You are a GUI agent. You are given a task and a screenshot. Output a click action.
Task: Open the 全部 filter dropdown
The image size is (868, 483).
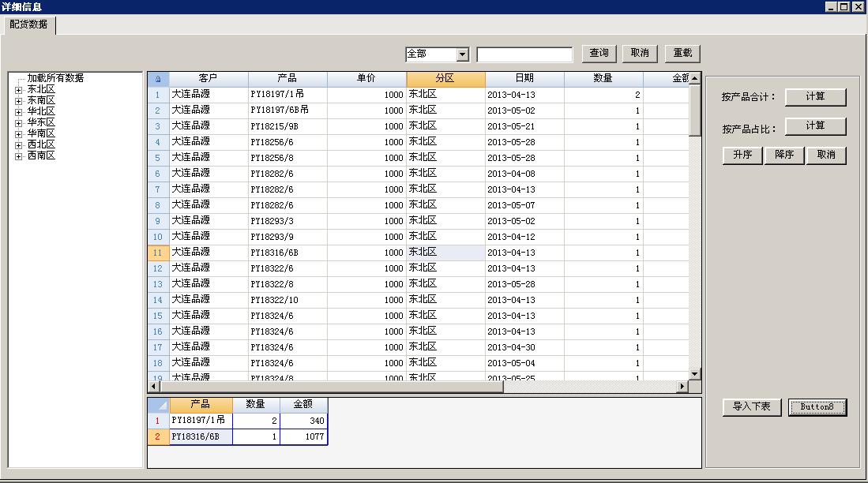click(463, 54)
